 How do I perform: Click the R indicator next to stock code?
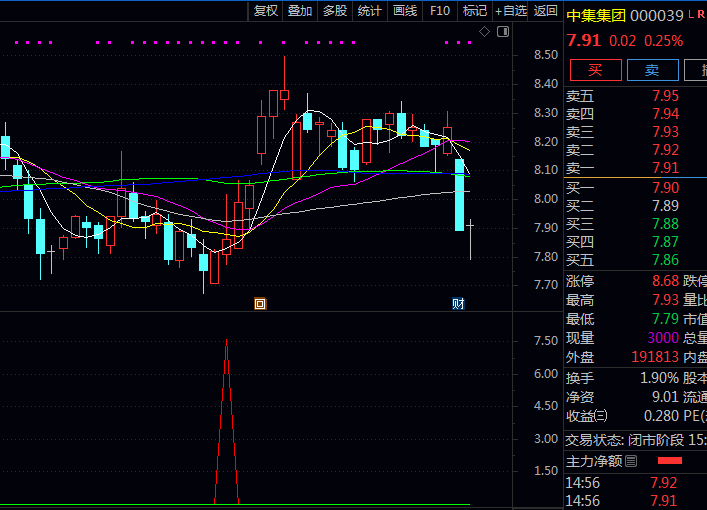(700, 14)
